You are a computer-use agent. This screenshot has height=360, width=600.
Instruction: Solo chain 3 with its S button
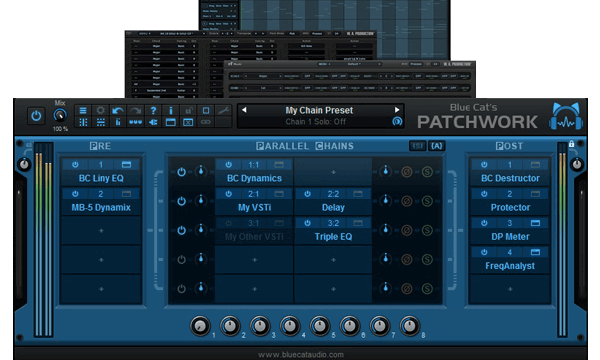click(x=427, y=230)
